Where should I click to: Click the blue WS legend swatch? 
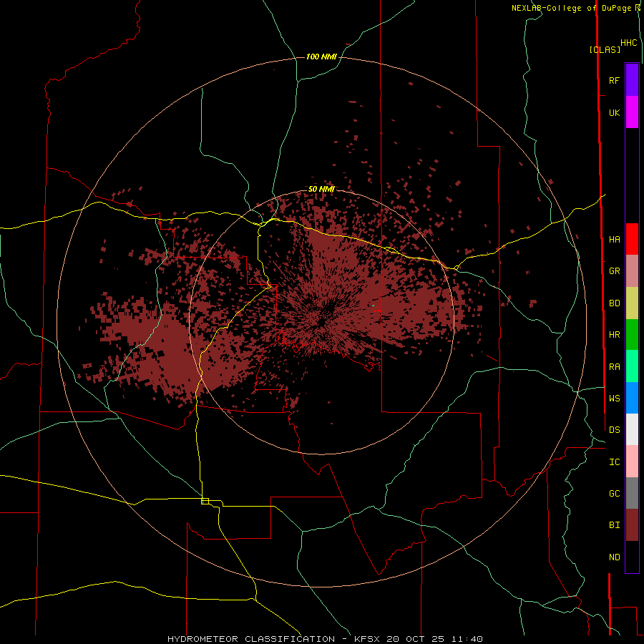(632, 398)
